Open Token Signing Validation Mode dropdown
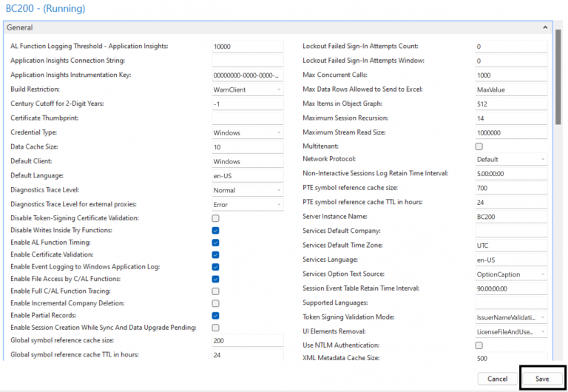This screenshot has width=568, height=392. pos(511,317)
